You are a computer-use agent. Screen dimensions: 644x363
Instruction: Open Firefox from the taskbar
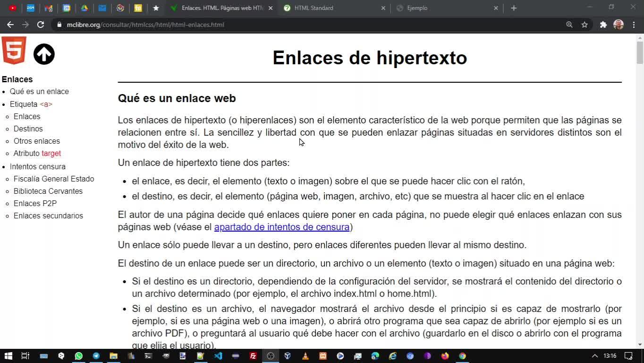[445, 356]
